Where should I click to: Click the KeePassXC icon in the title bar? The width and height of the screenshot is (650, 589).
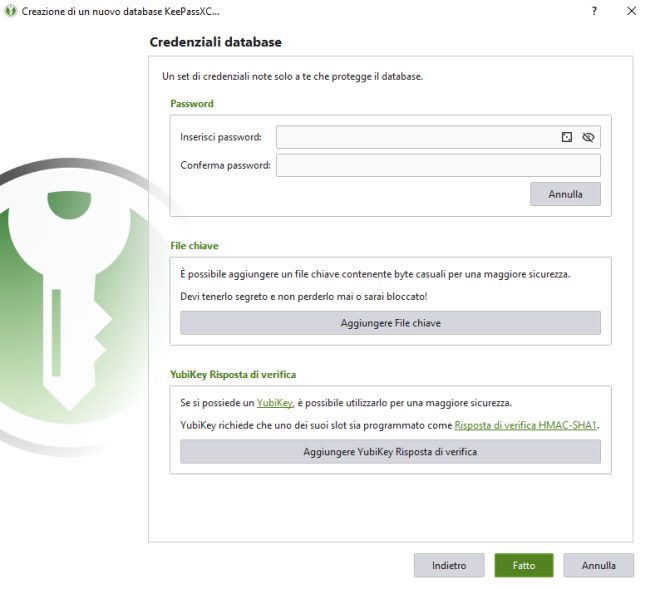[x=10, y=11]
